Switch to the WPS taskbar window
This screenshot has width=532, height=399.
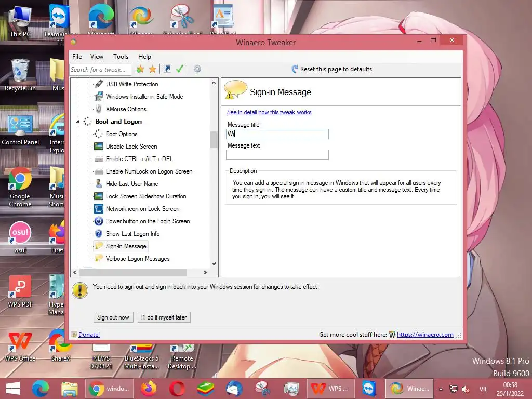coord(331,389)
